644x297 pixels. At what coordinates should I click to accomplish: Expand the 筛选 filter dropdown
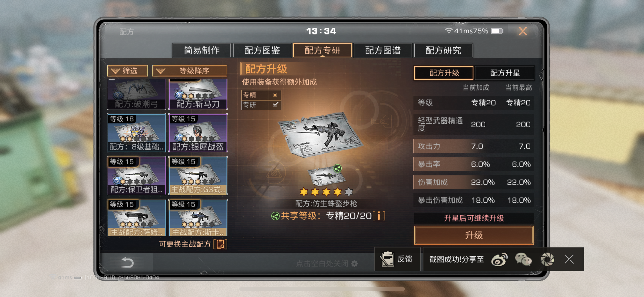tap(127, 71)
